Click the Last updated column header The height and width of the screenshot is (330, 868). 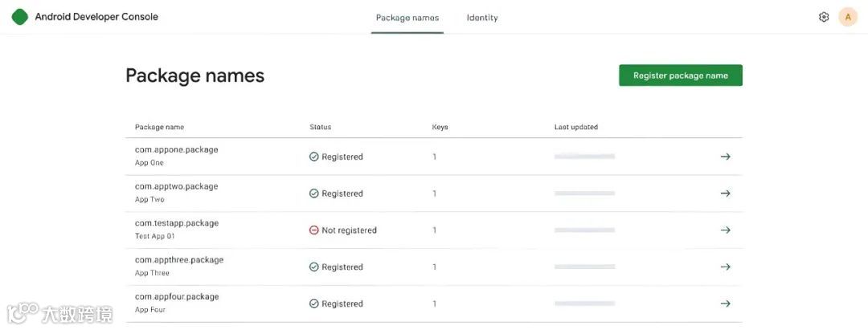[575, 127]
